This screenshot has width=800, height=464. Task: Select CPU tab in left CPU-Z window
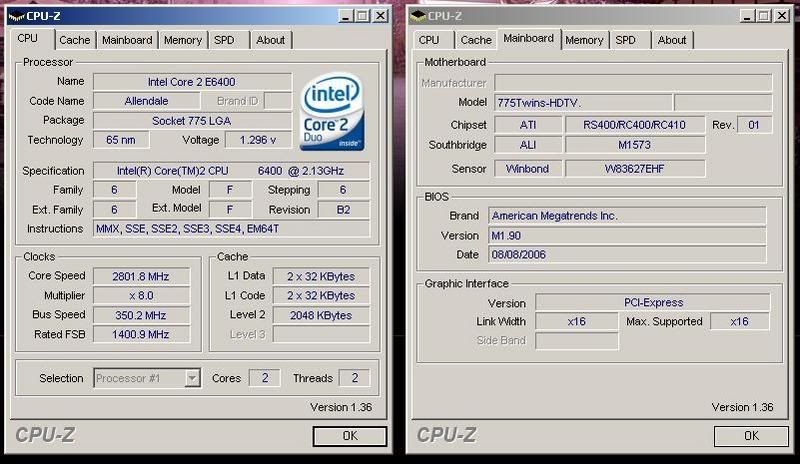(x=31, y=39)
